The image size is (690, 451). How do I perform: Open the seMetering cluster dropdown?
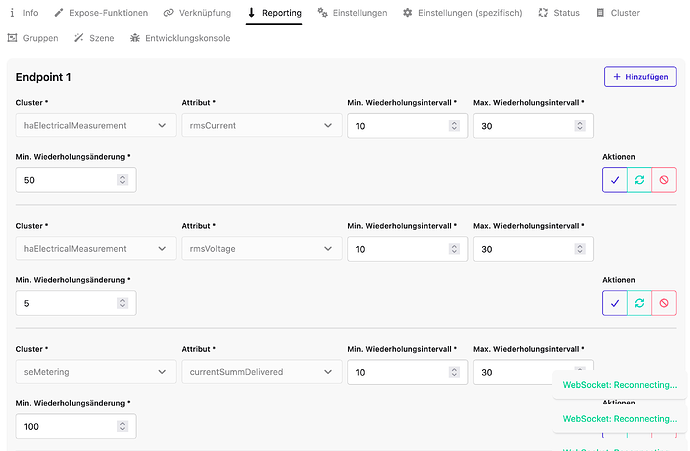(x=96, y=372)
